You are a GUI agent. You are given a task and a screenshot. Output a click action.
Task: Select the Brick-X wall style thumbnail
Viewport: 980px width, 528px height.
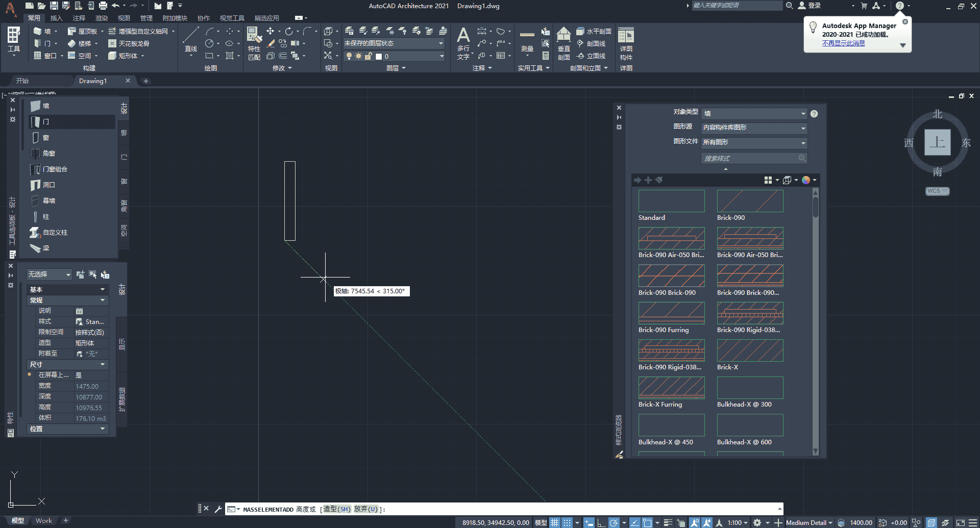pyautogui.click(x=749, y=350)
